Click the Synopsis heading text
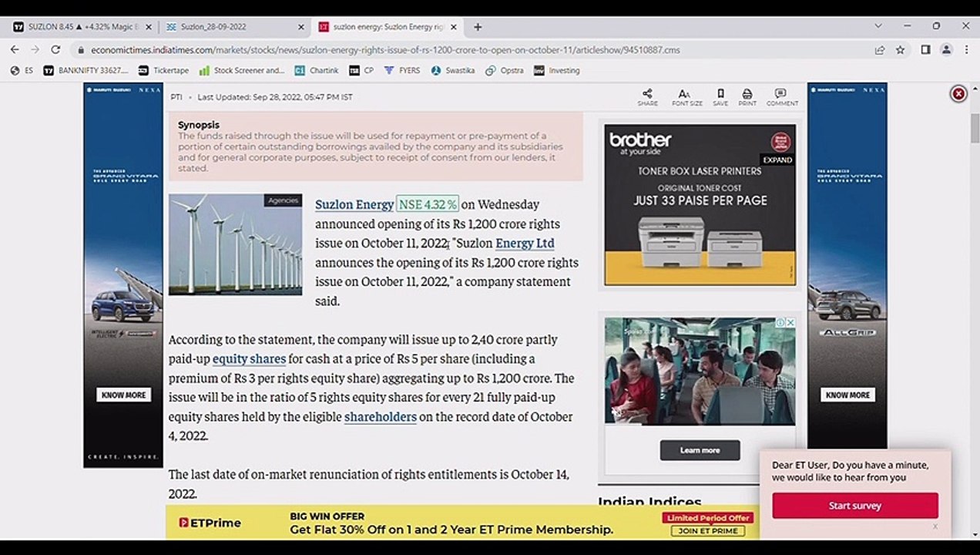 point(199,125)
